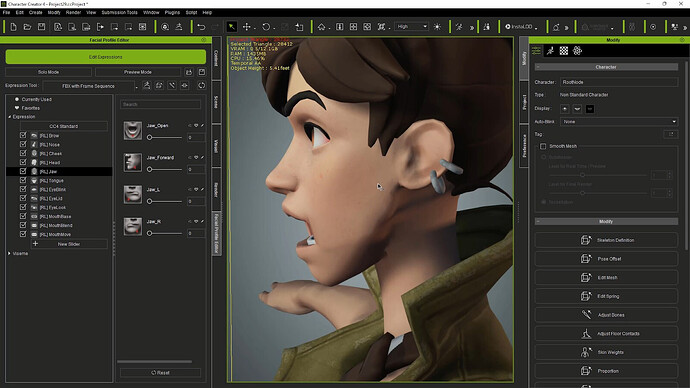Click the InstaLOD toolbar button
Viewport: 690px width, 388px height.
pyautogui.click(x=519, y=27)
